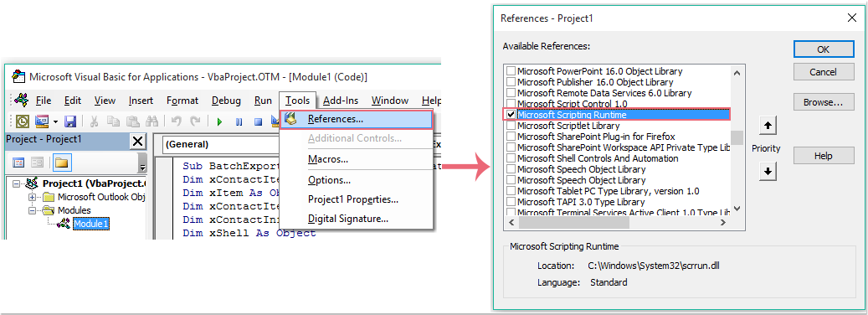
Task: Click the View Code icon in Project pane
Action: point(18,163)
